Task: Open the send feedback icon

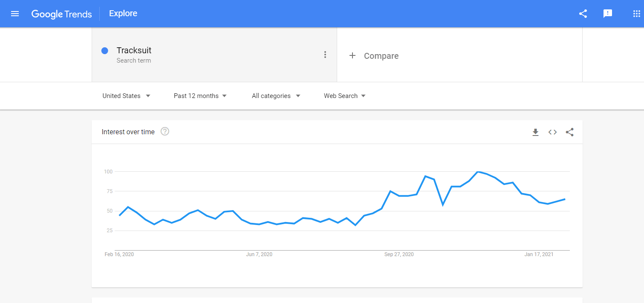Action: [x=608, y=14]
